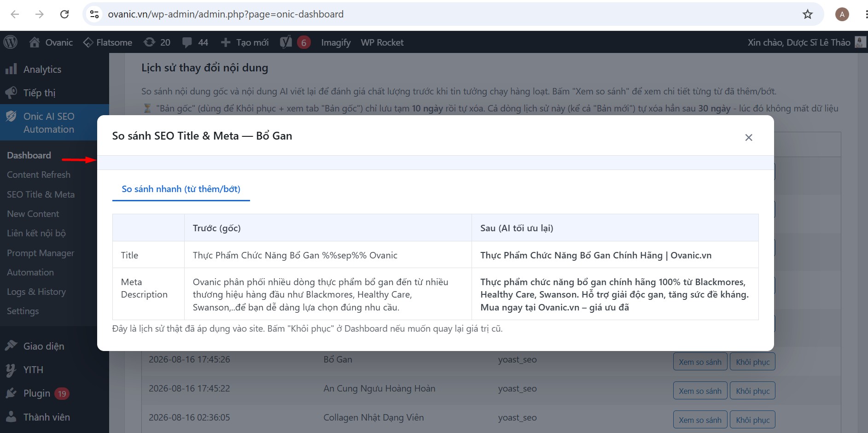Click the browser back arrow

[x=15, y=14]
